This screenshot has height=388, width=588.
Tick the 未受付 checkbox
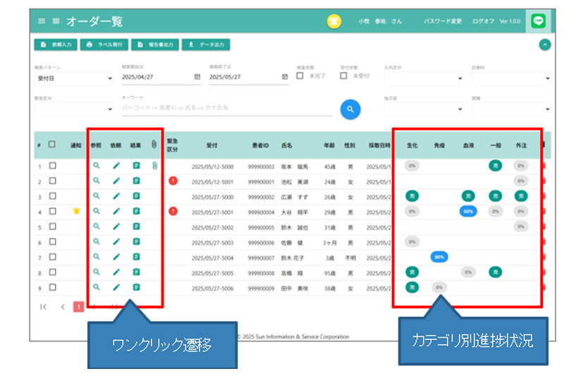[x=344, y=75]
